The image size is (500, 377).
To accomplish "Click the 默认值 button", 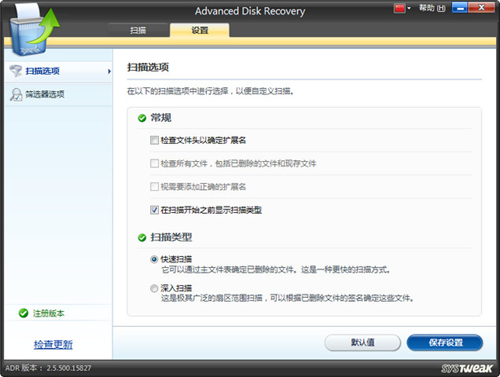I will tap(362, 343).
